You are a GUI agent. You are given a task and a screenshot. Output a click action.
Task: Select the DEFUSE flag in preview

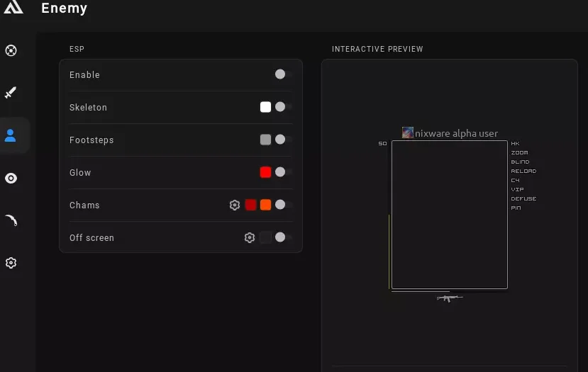click(523, 199)
